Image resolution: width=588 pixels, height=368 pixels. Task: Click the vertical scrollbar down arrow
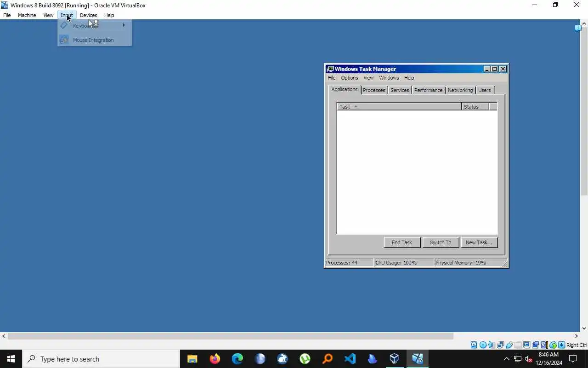tap(584, 328)
